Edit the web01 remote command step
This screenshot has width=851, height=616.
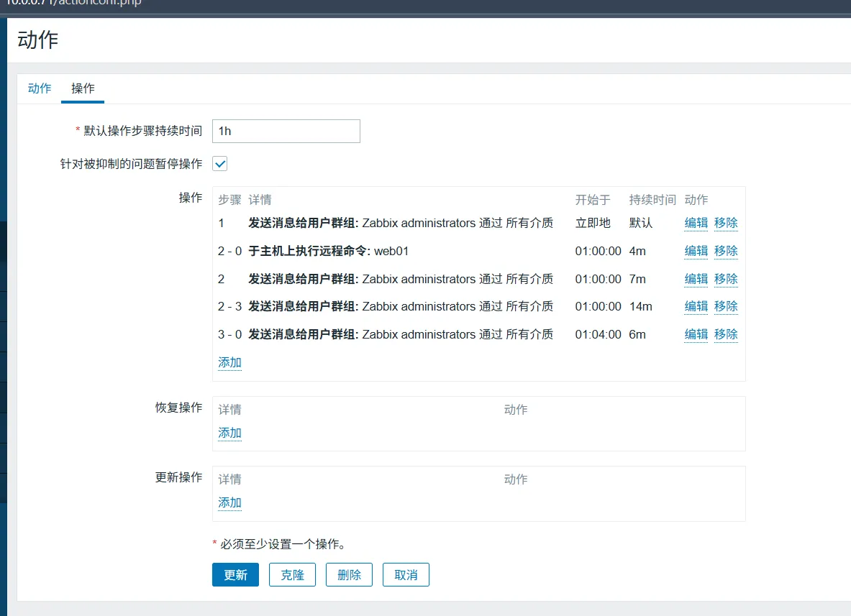[x=696, y=251]
